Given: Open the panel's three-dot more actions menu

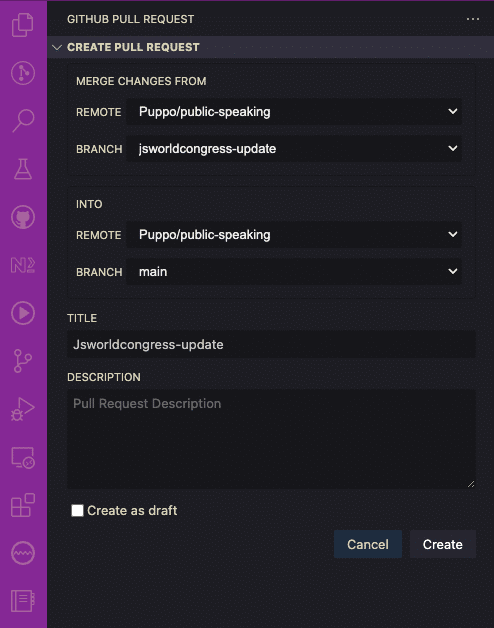Looking at the screenshot, I should pos(473,19).
